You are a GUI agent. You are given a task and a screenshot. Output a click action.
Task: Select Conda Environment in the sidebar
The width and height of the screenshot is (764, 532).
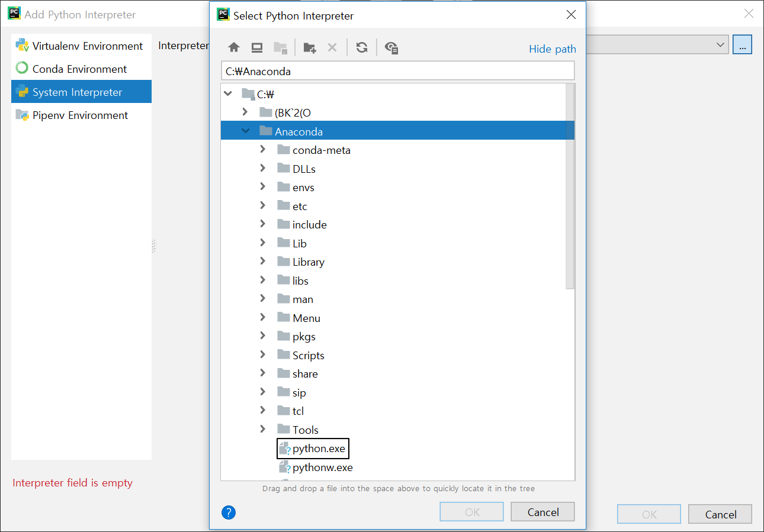(x=81, y=69)
